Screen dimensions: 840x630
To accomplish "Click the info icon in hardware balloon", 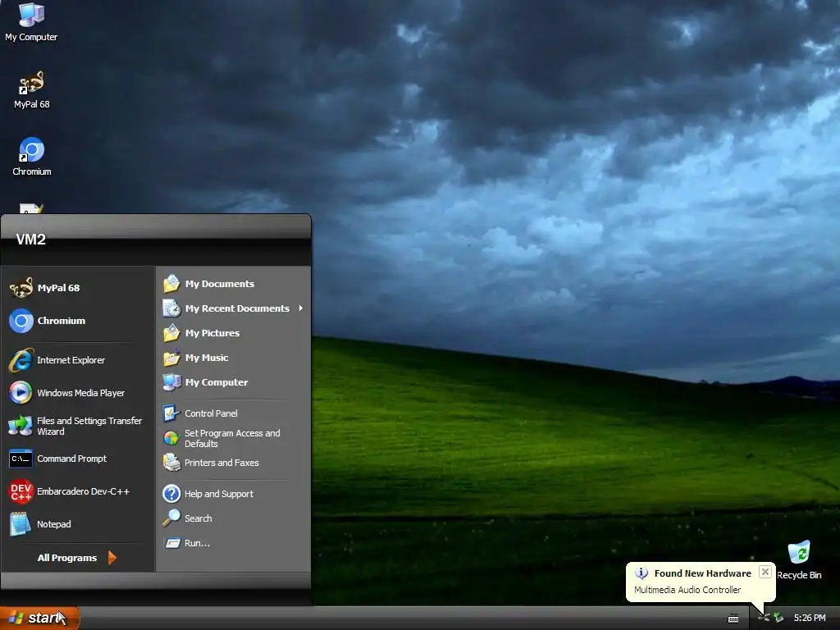I will [641, 573].
